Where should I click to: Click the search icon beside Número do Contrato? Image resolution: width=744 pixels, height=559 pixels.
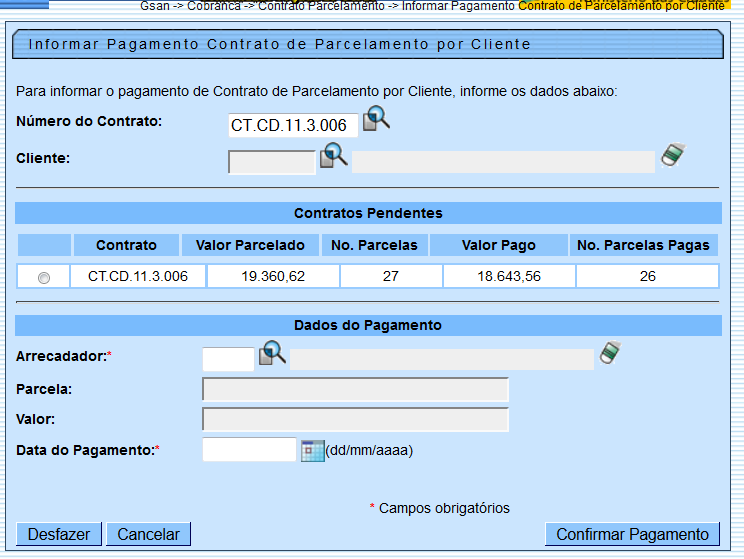376,119
